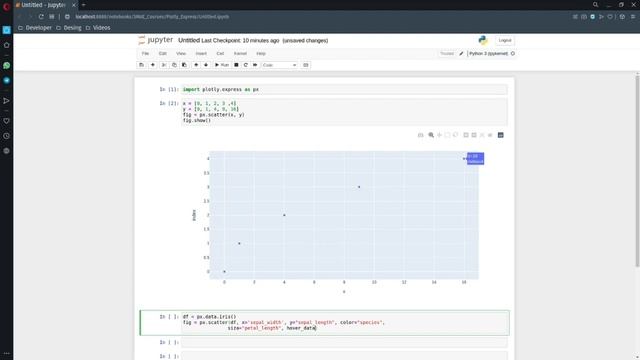This screenshot has height=360, width=640.
Task: Click the scatter point at x equals 9
Action: tap(359, 187)
